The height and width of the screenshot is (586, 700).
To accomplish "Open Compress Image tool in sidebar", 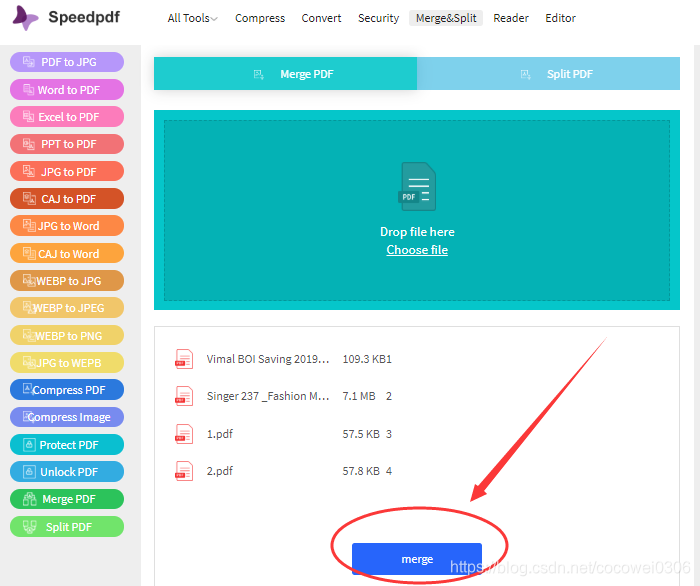I will pyautogui.click(x=67, y=417).
